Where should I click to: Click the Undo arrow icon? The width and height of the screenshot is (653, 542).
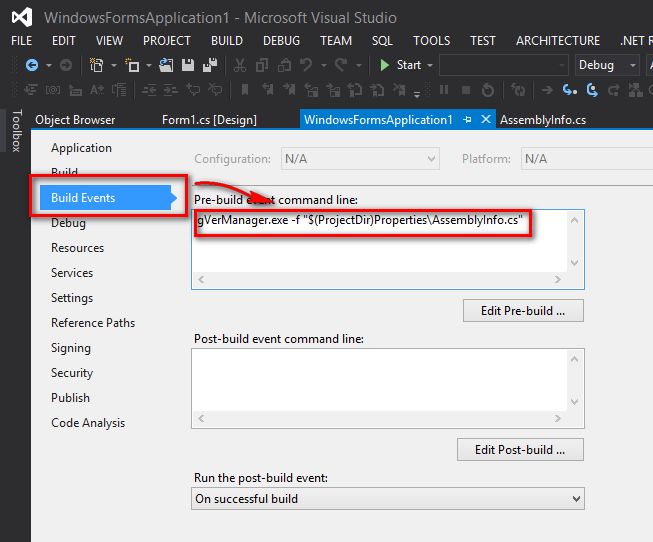(x=306, y=65)
